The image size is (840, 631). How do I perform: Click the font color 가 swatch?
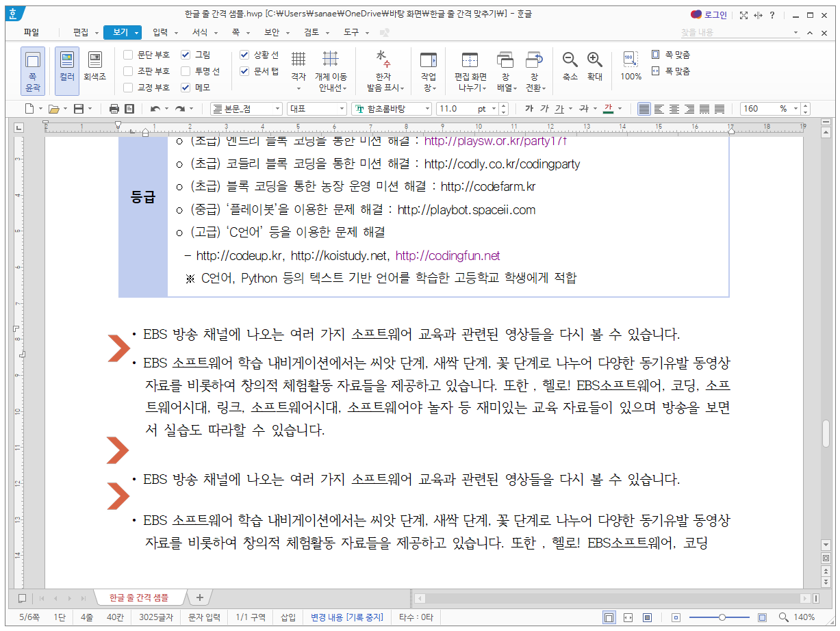608,109
